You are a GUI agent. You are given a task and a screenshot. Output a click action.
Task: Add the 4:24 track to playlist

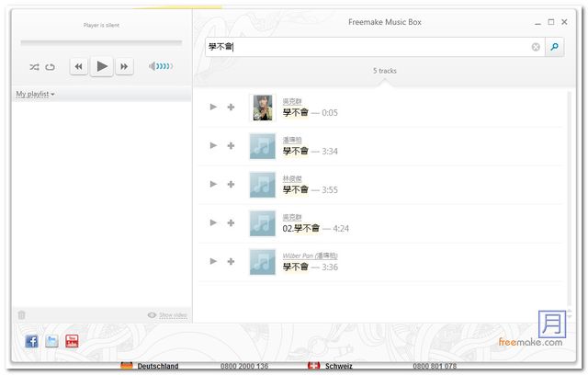click(x=231, y=222)
